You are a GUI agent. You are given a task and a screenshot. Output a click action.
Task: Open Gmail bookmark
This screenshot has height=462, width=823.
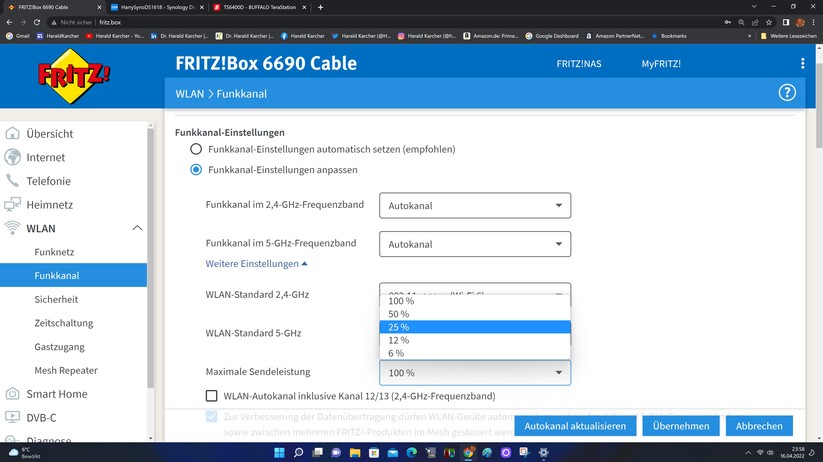(x=18, y=36)
